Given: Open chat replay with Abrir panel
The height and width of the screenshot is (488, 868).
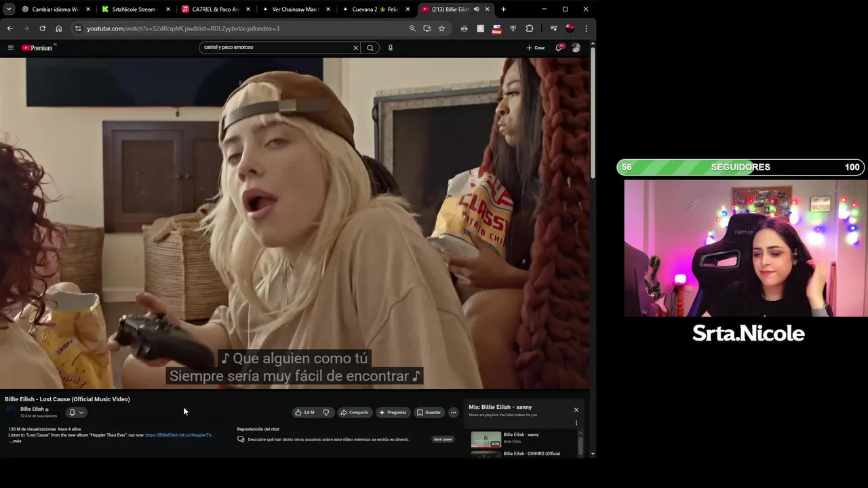Looking at the screenshot, I should click(443, 439).
